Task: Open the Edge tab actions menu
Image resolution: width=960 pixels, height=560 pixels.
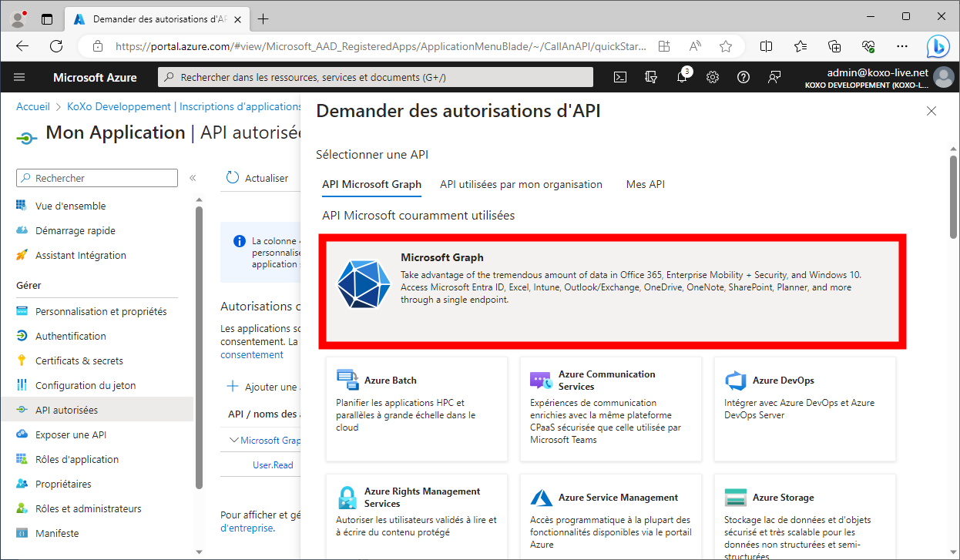Action: (x=48, y=18)
